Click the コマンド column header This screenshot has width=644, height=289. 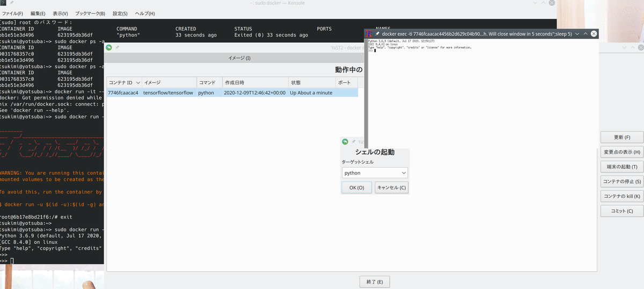click(x=210, y=83)
